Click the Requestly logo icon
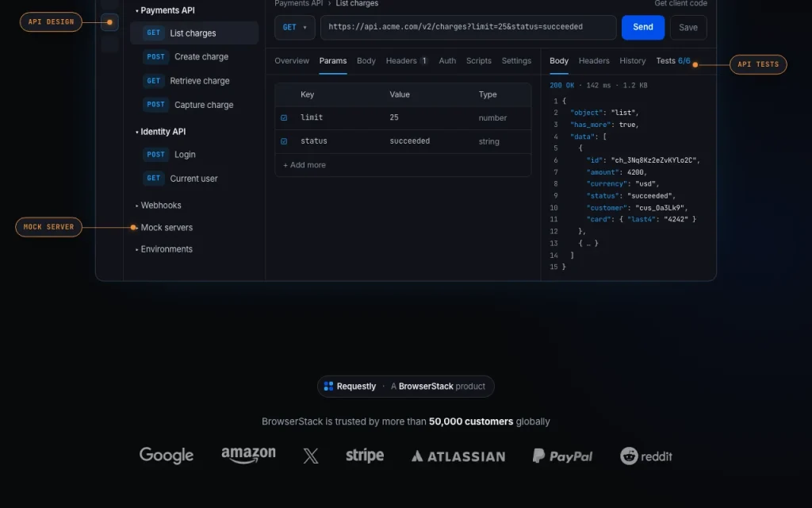 [x=328, y=387]
